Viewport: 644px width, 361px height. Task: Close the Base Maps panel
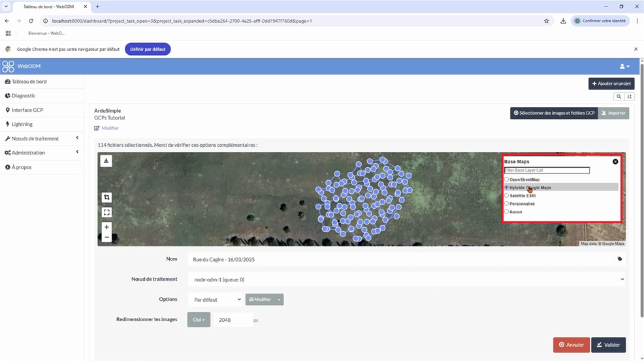pyautogui.click(x=615, y=161)
